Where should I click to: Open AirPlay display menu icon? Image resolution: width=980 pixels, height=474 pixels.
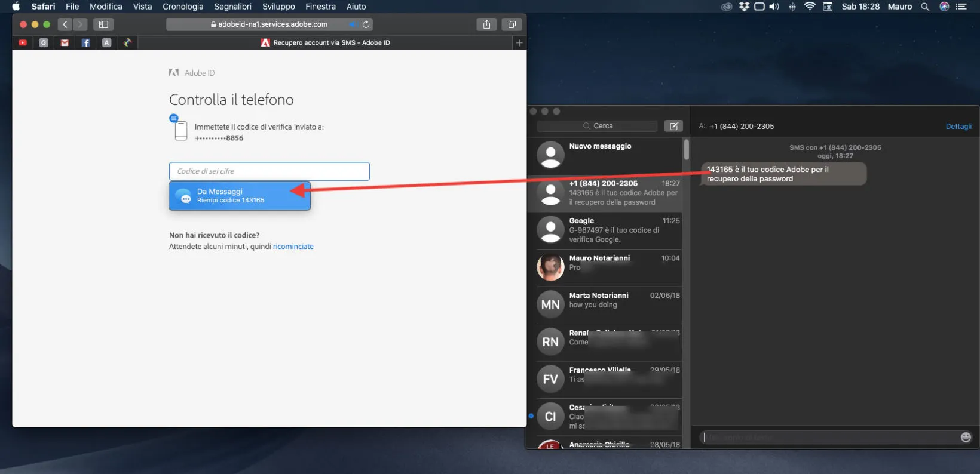[x=759, y=7]
